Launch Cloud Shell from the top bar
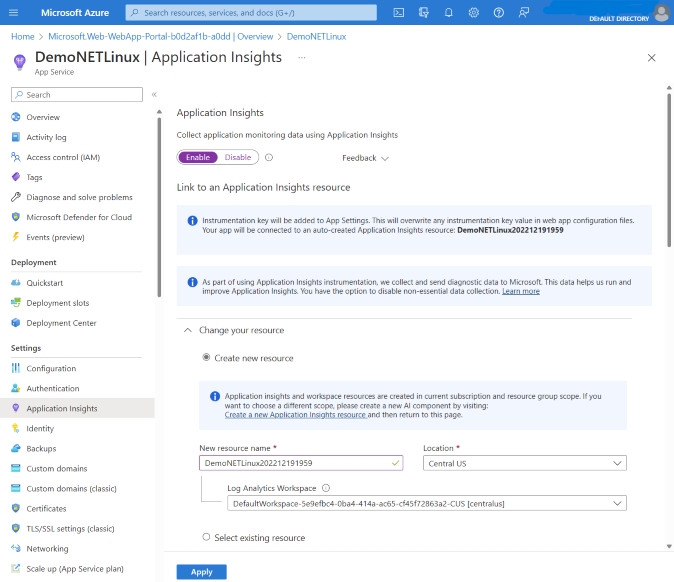Screen dimensions: 674x582 tap(398, 12)
